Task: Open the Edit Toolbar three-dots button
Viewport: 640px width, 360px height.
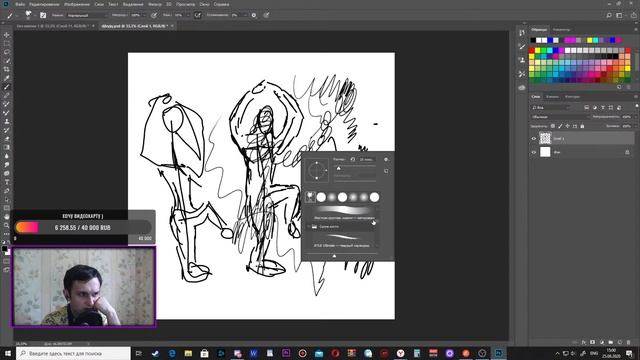Action: [x=7, y=233]
